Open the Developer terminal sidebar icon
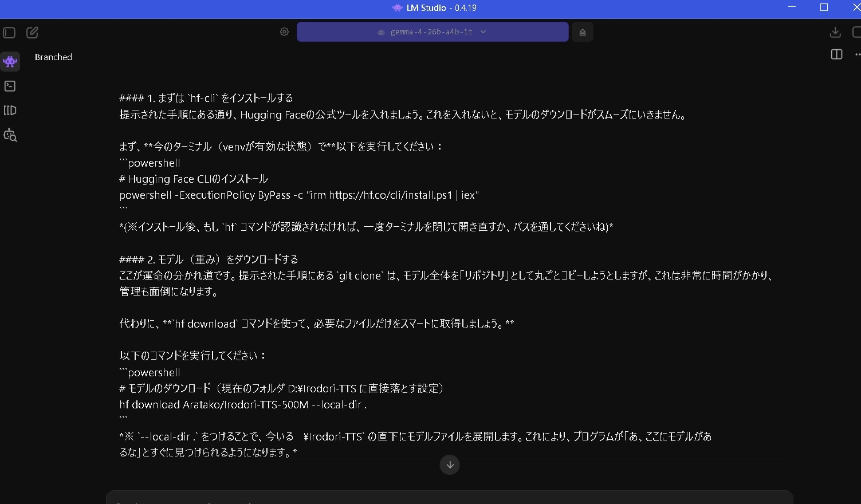Image resolution: width=861 pixels, height=504 pixels. [10, 86]
